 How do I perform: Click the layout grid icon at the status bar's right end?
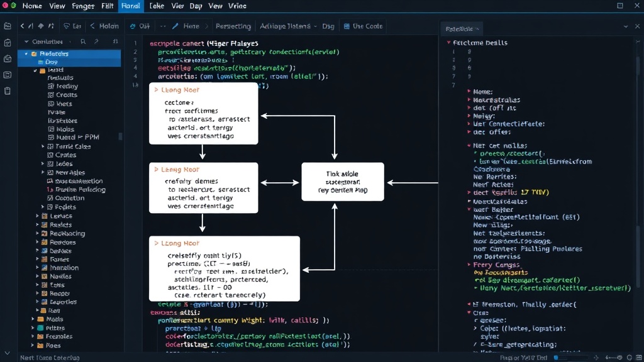(639, 358)
